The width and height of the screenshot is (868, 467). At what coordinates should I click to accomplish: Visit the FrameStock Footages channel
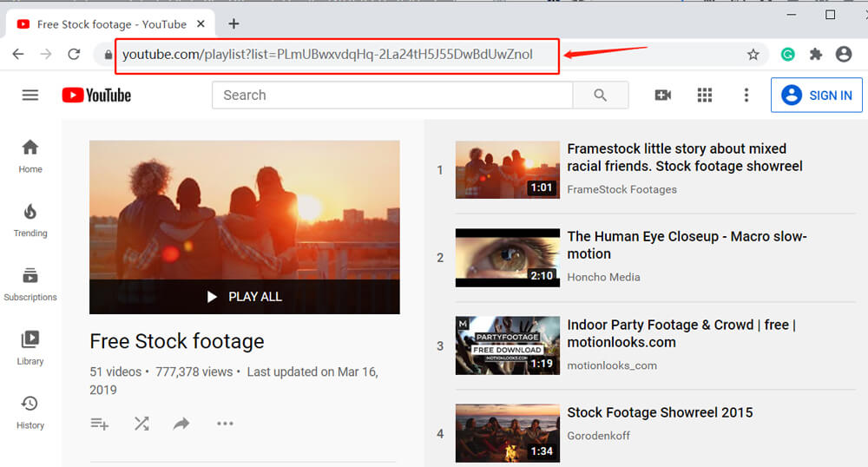[x=621, y=189]
